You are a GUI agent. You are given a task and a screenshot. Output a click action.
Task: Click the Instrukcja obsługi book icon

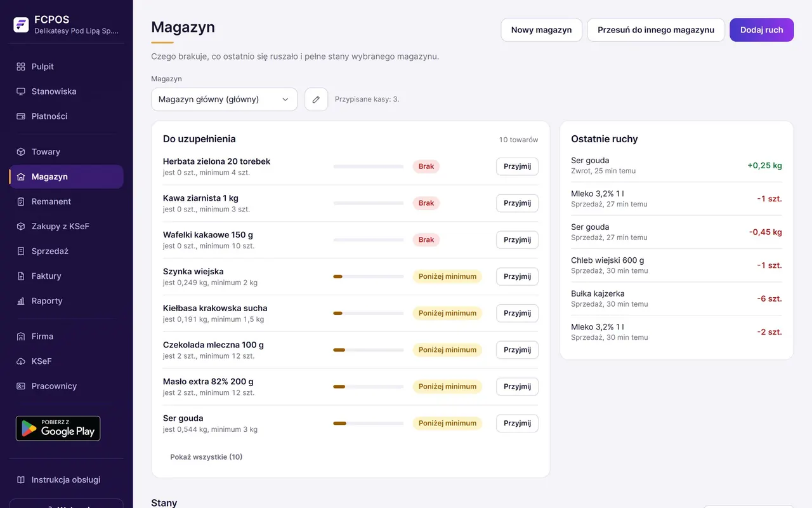point(21,480)
